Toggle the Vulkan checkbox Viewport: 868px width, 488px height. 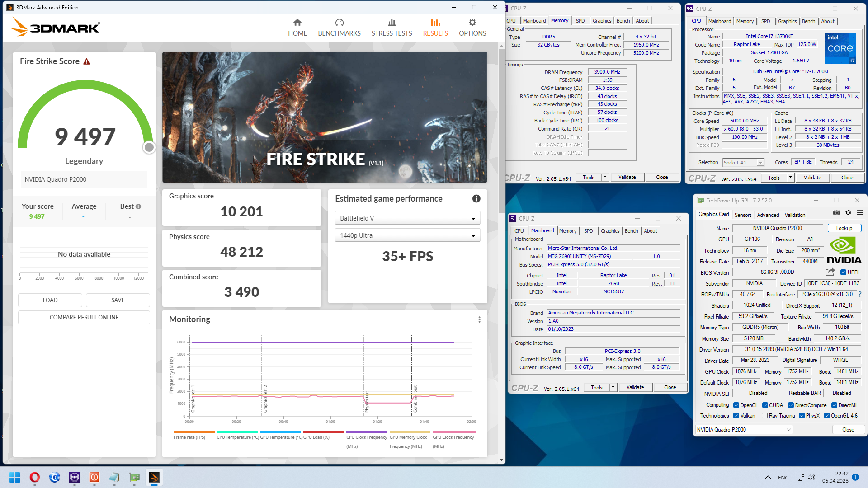(x=736, y=416)
